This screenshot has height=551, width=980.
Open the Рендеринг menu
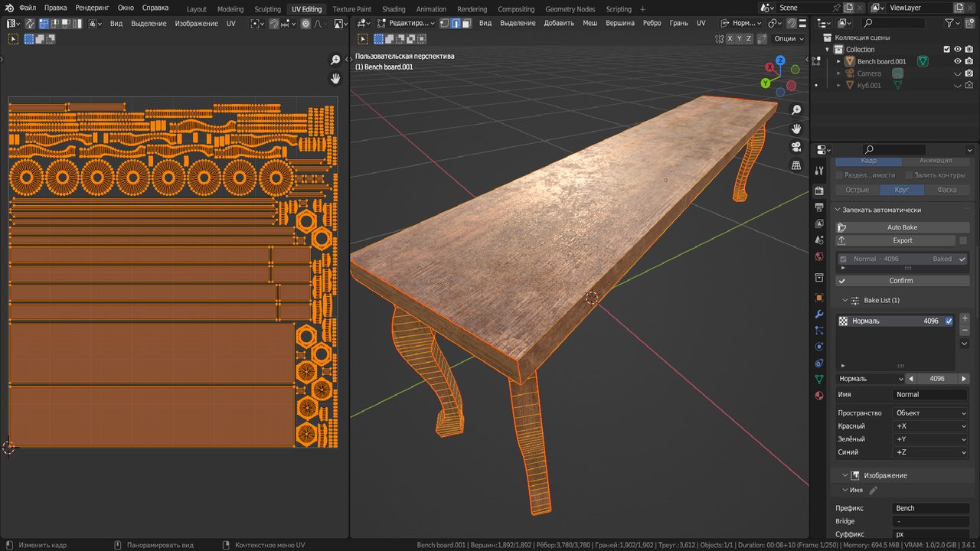pyautogui.click(x=93, y=8)
